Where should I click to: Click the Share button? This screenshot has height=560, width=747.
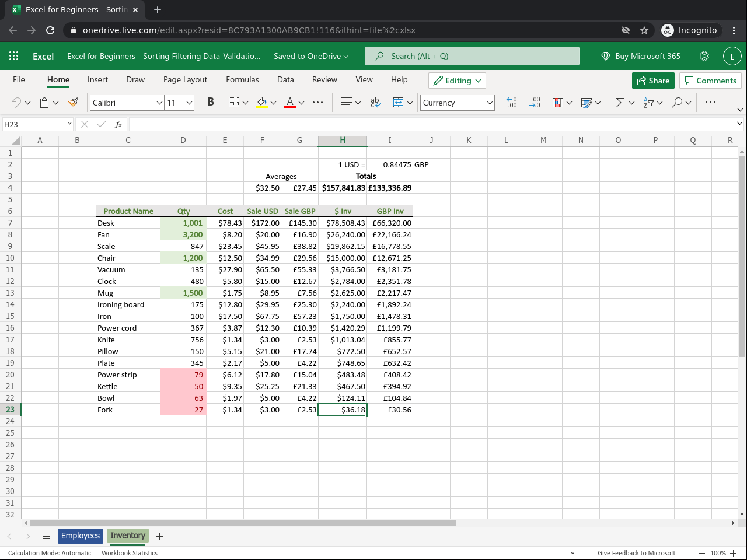tap(653, 80)
